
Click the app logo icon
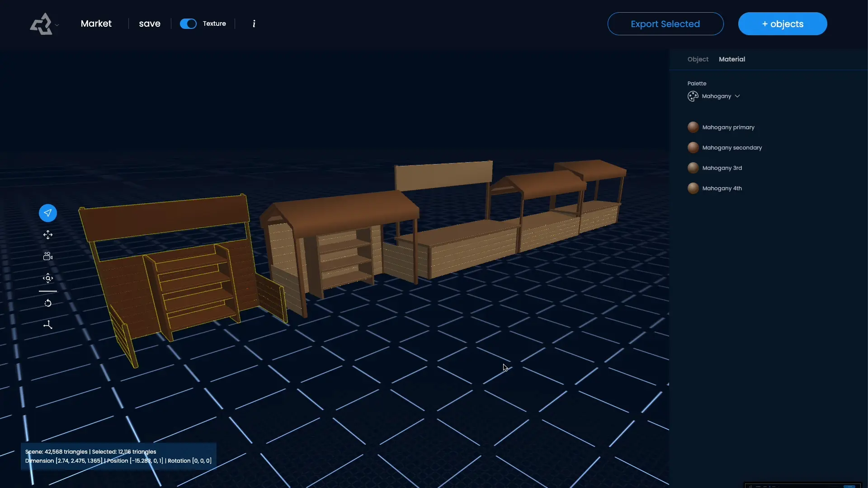pyautogui.click(x=41, y=24)
